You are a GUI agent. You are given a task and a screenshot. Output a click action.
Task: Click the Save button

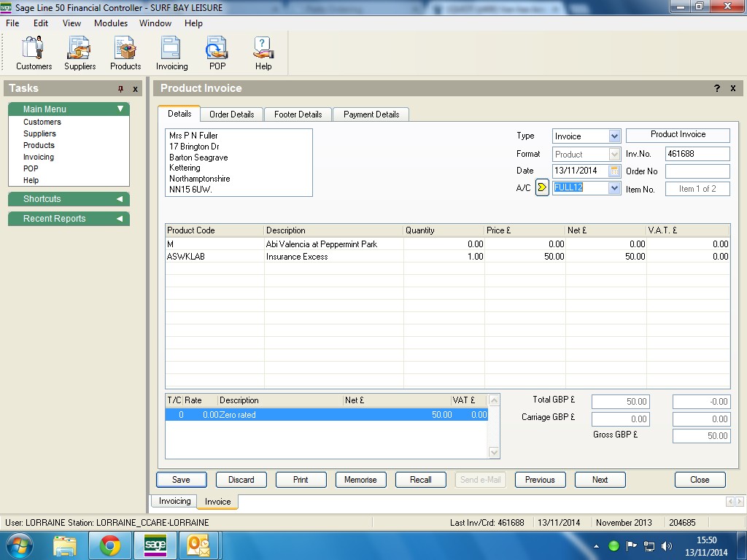tap(181, 480)
